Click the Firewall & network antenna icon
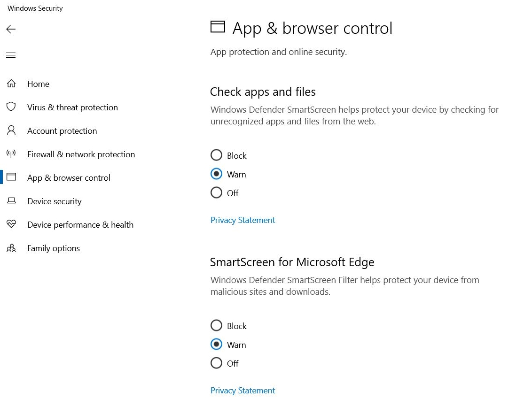Screen dimensions: 532x399 pyautogui.click(x=11, y=154)
